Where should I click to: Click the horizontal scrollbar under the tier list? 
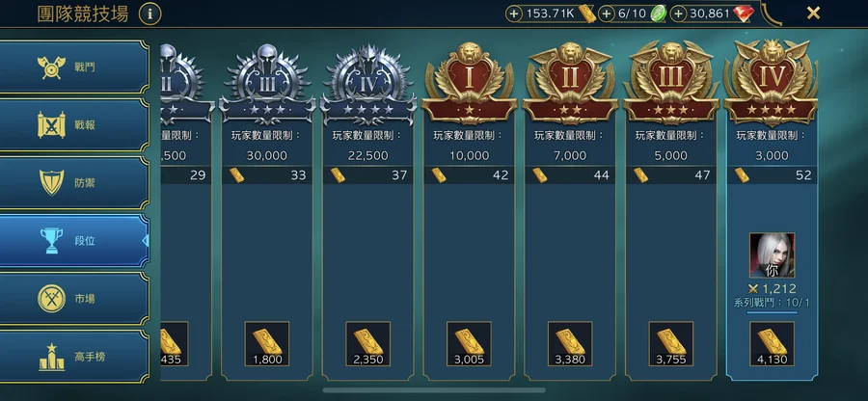pyautogui.click(x=434, y=390)
